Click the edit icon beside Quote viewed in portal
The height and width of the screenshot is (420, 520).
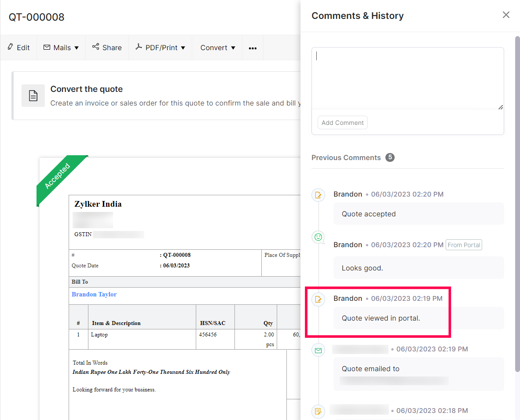pos(318,299)
